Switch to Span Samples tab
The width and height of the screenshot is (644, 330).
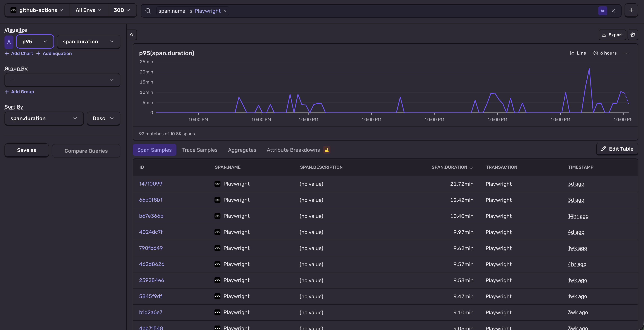[154, 150]
